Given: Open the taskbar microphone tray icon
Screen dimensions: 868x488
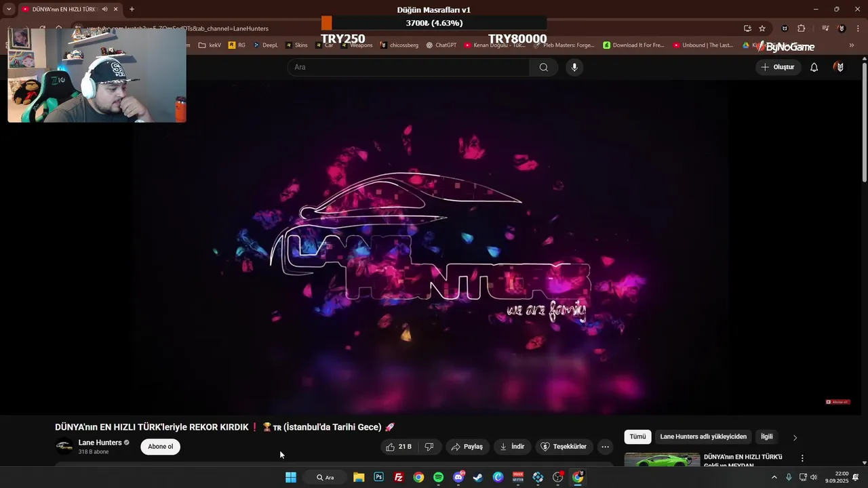Looking at the screenshot, I should (x=789, y=477).
